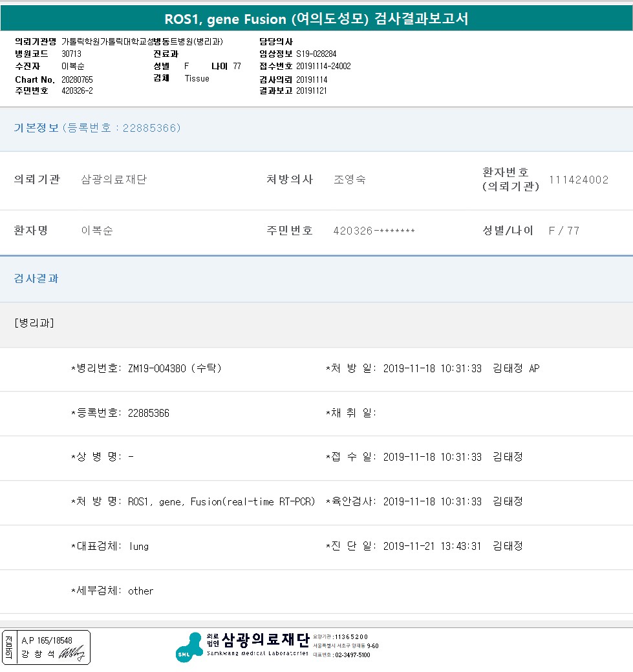Click the lab phone number 02-3497-5100
The width and height of the screenshot is (633, 672).
click(352, 655)
